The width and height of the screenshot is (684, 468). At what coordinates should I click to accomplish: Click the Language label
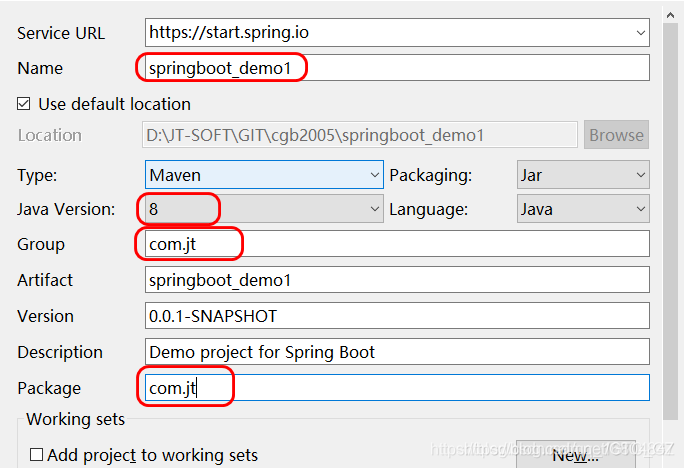click(x=428, y=209)
